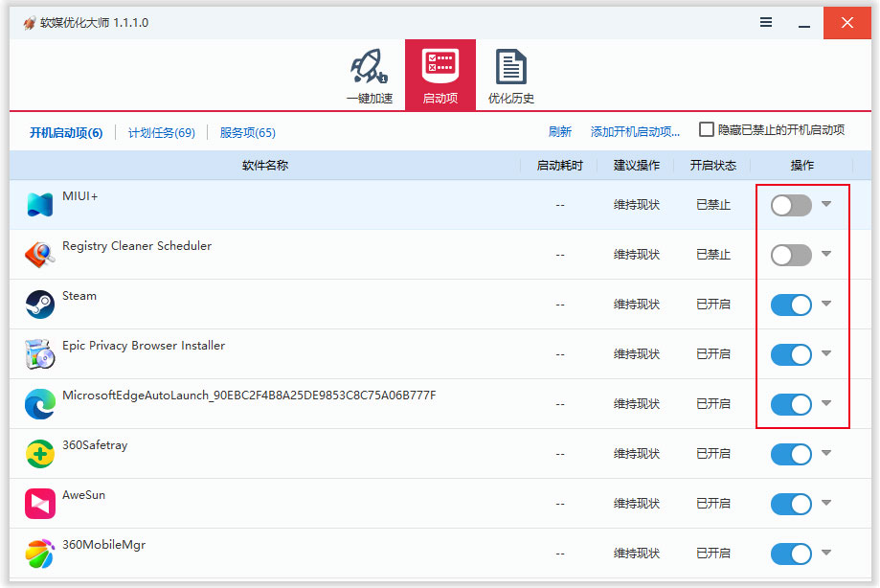
Task: Enable the MIUI+ startup toggle
Action: (791, 205)
